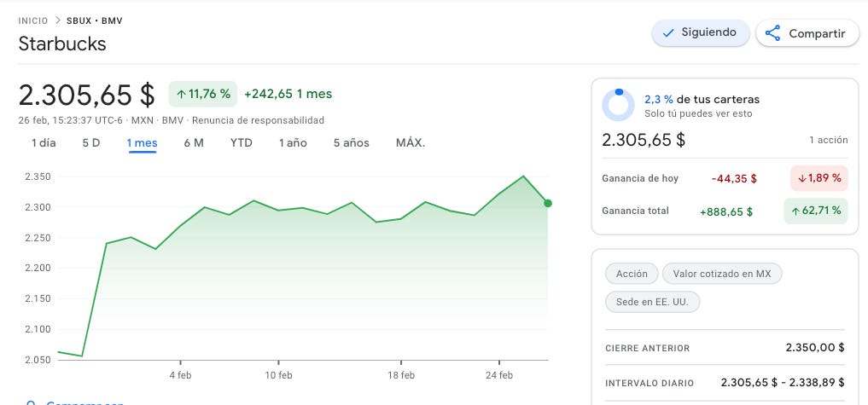Viewport: 868px width, 405px height.
Task: Open the Compartir share button
Action: (x=807, y=33)
